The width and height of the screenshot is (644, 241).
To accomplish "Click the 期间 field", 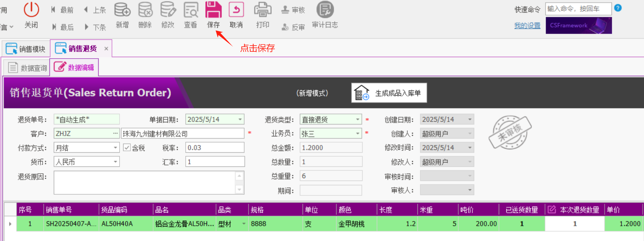I will [331, 190].
